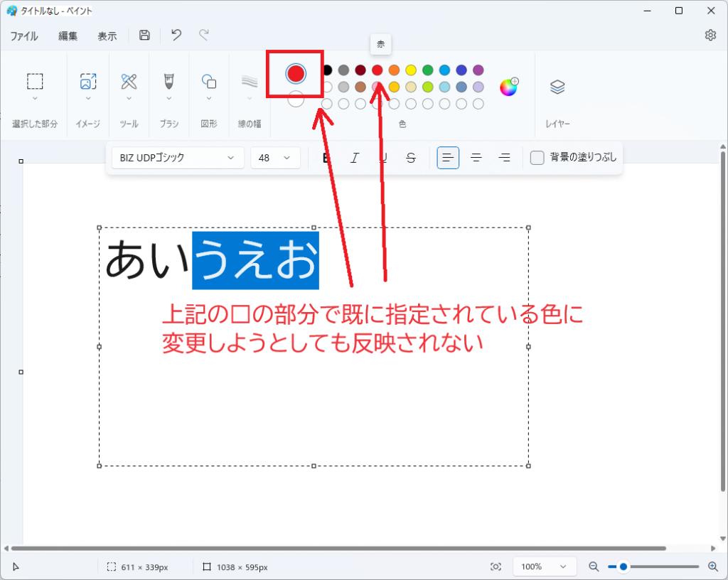
Task: Pick the lime green color swatch
Action: (x=427, y=87)
